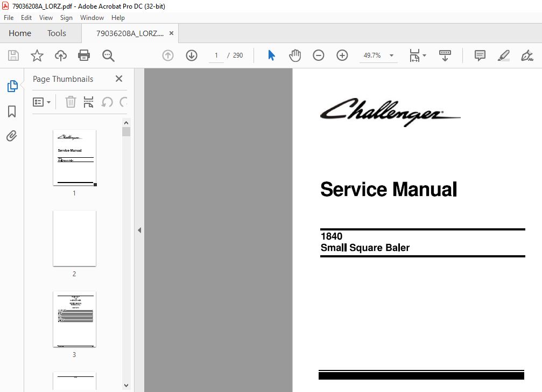Screen dimensions: 542x392
Task: Close the Page Thumbnails panel
Action: [x=119, y=79]
